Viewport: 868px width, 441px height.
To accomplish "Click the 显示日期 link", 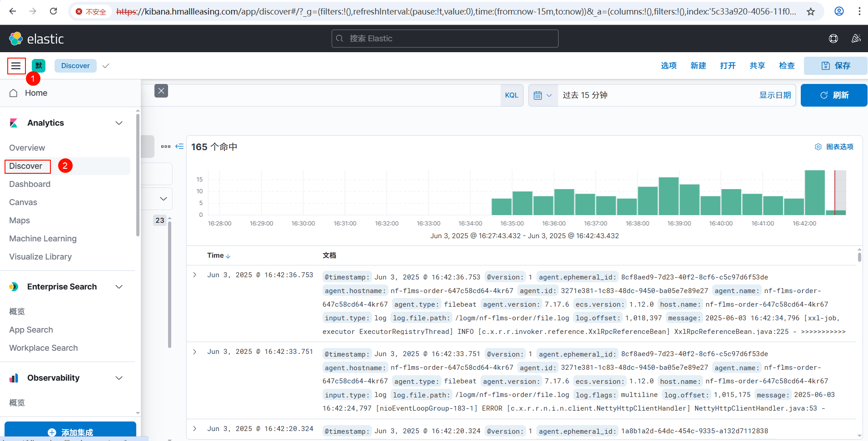I will point(775,95).
